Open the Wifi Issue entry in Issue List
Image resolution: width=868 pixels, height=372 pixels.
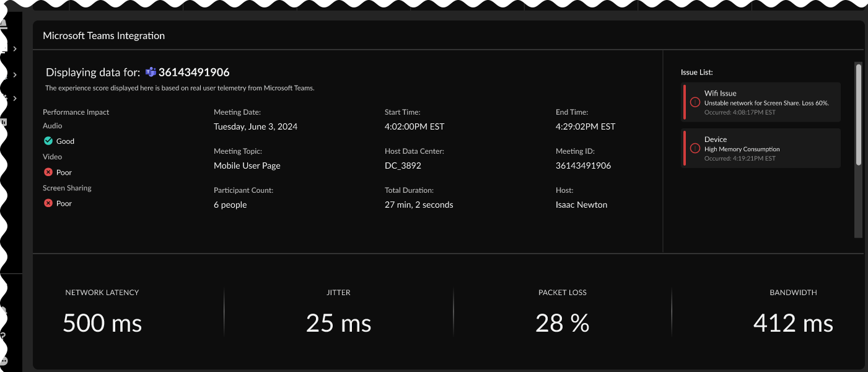(766, 102)
